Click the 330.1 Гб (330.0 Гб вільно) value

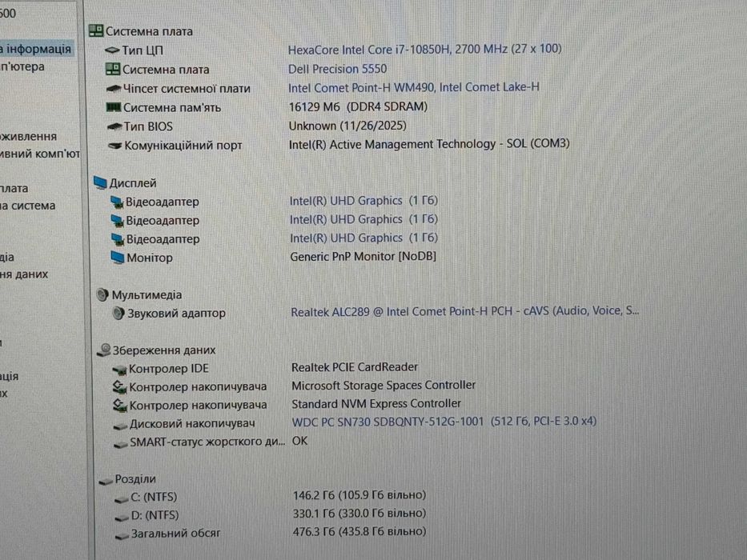[359, 514]
